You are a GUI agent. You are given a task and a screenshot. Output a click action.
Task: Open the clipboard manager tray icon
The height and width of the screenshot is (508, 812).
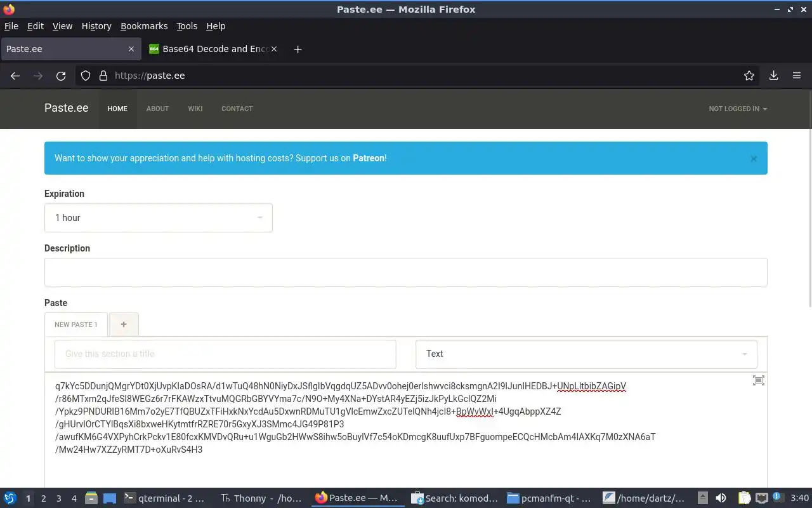coord(744,498)
